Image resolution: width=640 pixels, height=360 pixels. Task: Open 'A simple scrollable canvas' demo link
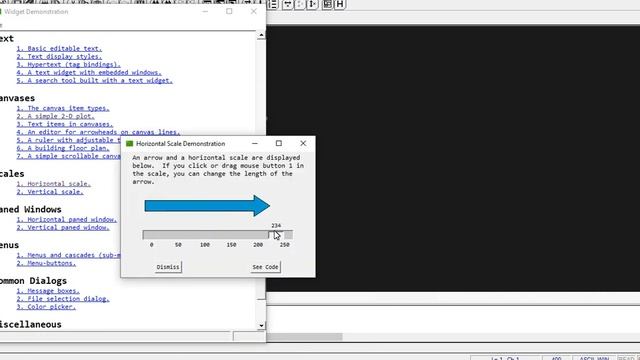pyautogui.click(x=69, y=156)
